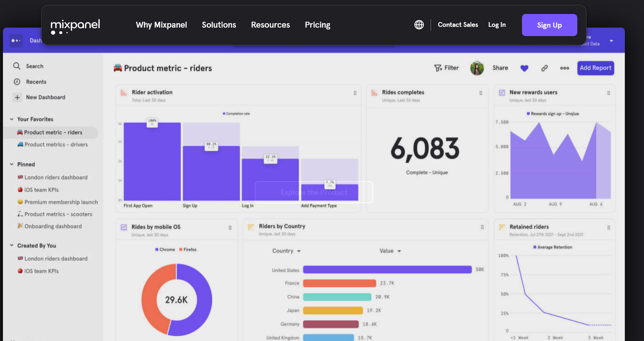The width and height of the screenshot is (644, 341).
Task: Toggle the Firefox legend entry
Action: click(188, 250)
